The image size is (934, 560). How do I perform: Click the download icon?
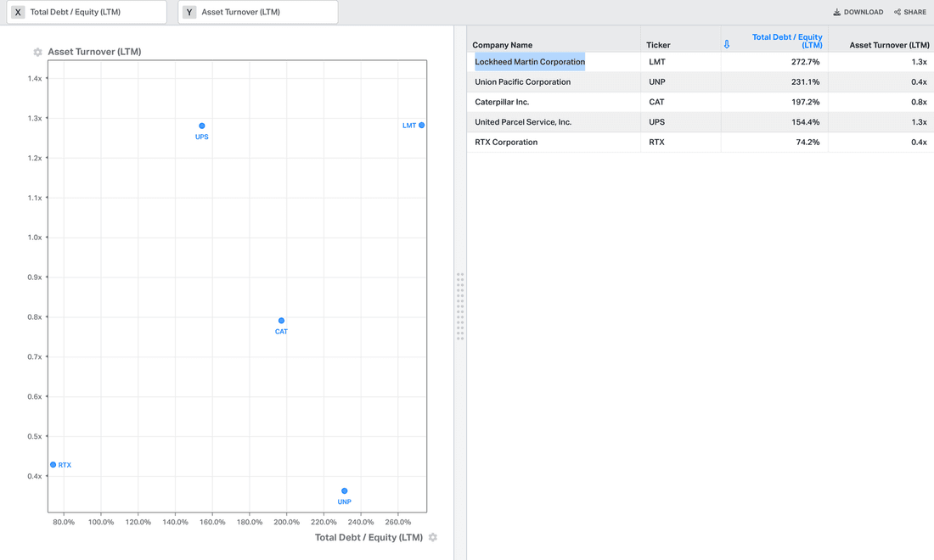click(x=836, y=12)
